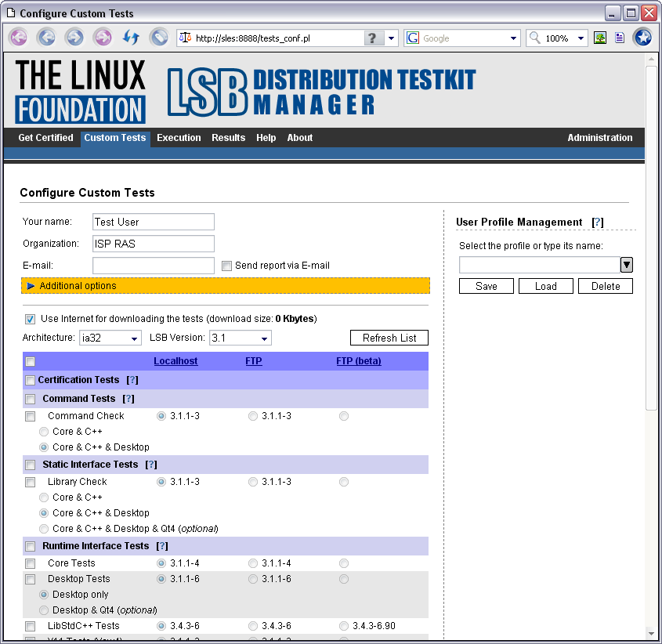Viewport: 662px width, 644px height.
Task: Click the browser Back arrow icon
Action: pyautogui.click(x=46, y=38)
